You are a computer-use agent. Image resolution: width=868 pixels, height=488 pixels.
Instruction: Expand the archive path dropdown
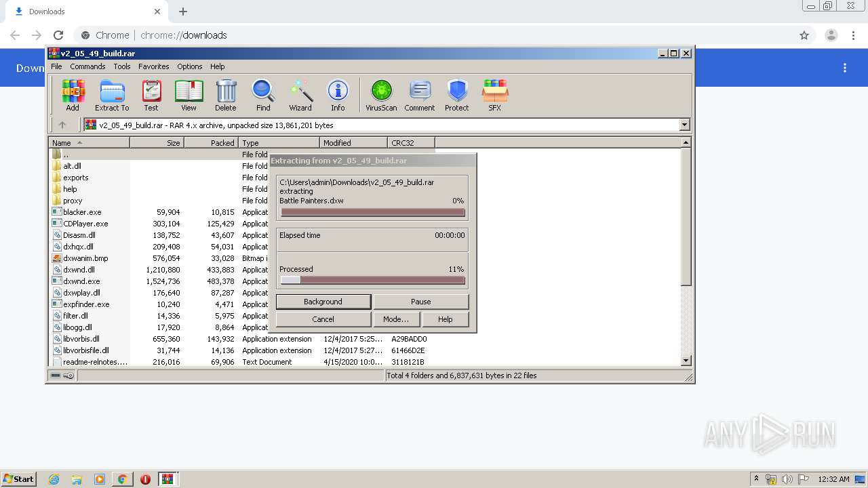click(684, 125)
